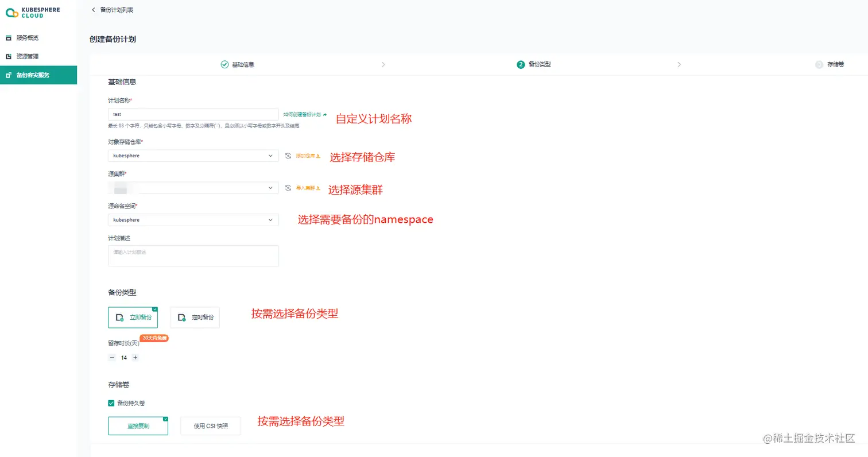Open the 对象存储仓库 dropdown
This screenshot has width=868, height=457.
(193, 156)
